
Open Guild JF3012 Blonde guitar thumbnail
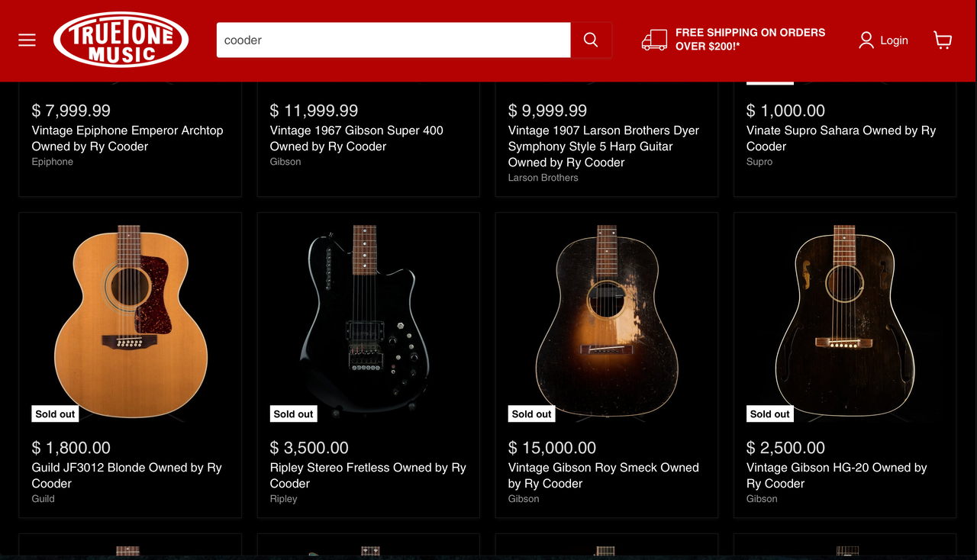130,320
